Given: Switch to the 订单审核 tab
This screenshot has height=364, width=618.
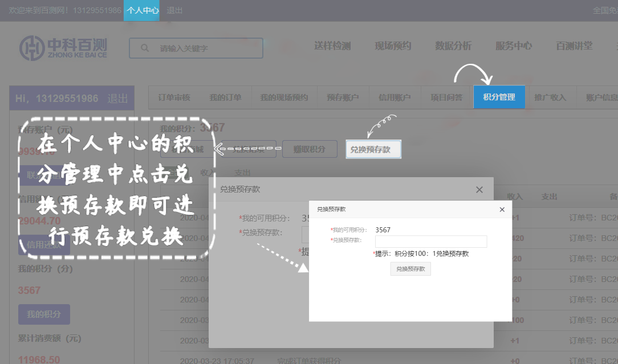Looking at the screenshot, I should point(174,97).
